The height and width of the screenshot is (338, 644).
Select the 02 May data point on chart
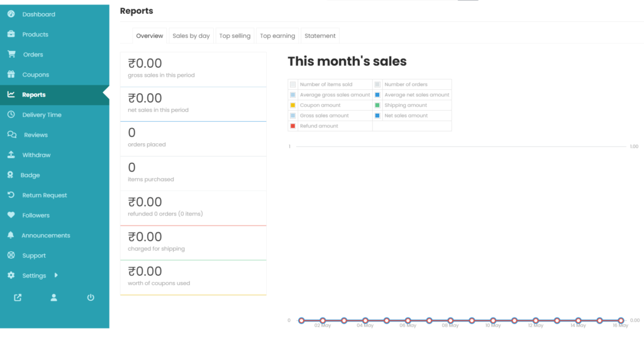[x=323, y=320]
